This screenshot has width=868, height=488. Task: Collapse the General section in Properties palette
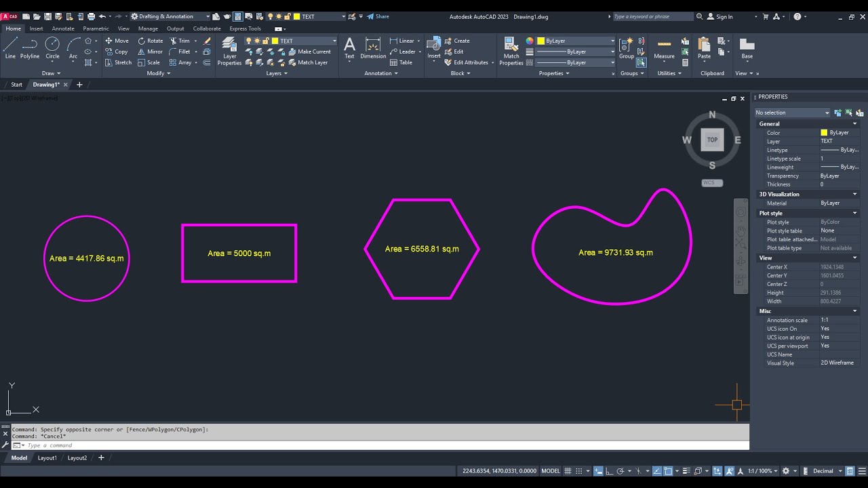coord(854,124)
